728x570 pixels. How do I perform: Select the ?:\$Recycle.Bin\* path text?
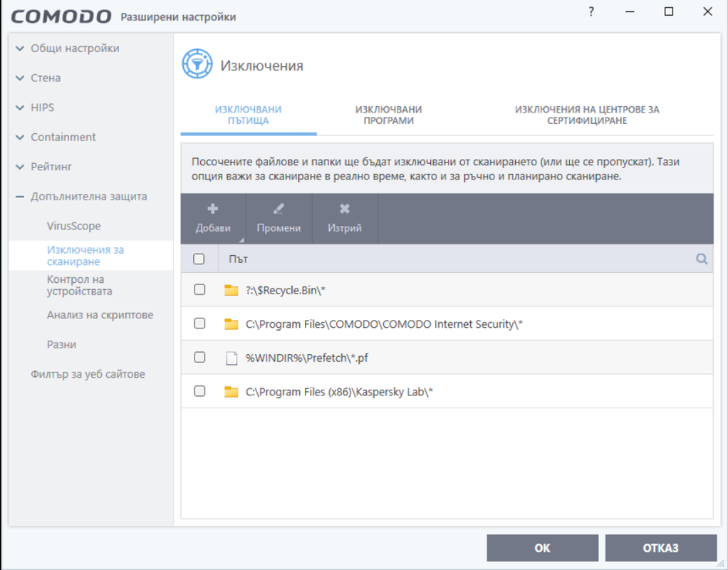286,290
